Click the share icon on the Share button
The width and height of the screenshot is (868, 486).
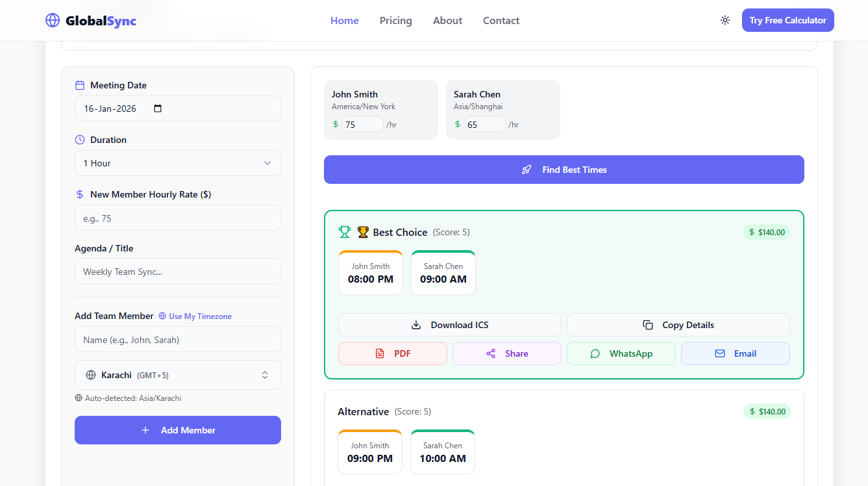491,353
